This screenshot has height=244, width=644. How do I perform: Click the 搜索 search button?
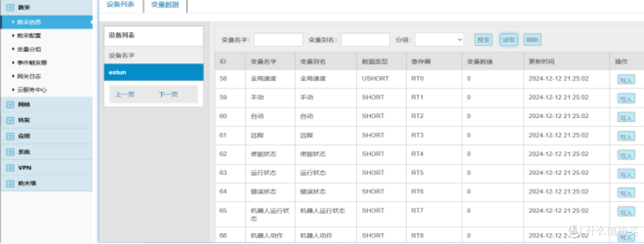coord(484,40)
